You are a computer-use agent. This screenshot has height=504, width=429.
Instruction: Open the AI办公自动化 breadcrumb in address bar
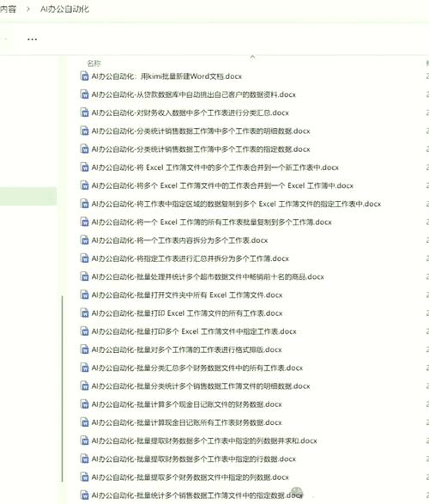pyautogui.click(x=64, y=9)
